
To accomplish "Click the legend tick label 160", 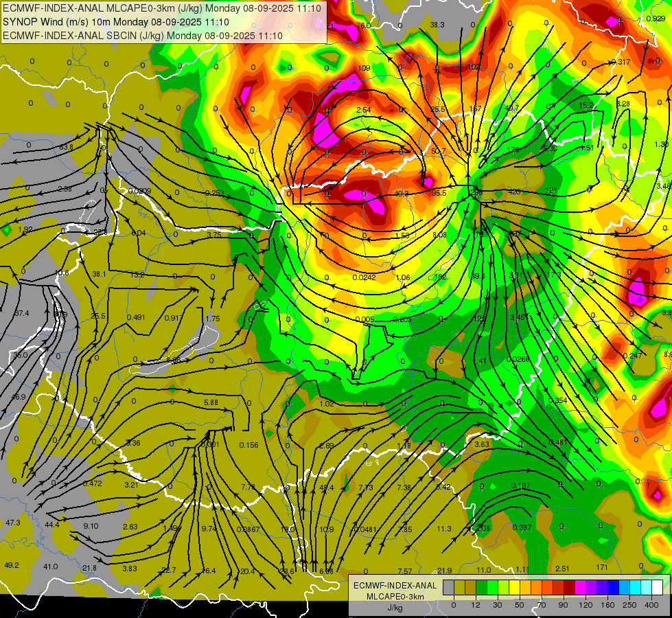I will pyautogui.click(x=607, y=605).
